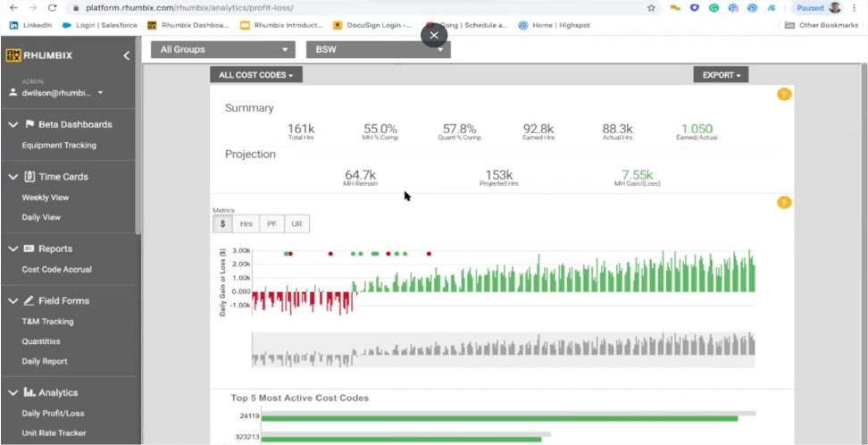Open the BSW project dropdown
868x445 pixels.
point(379,49)
